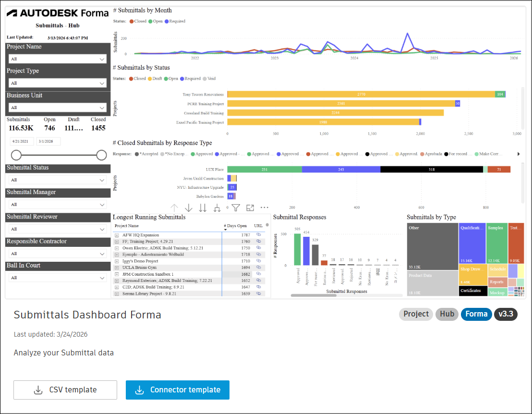Click the v3.3 version tag
Screen dimensions: 532x414
point(506,314)
